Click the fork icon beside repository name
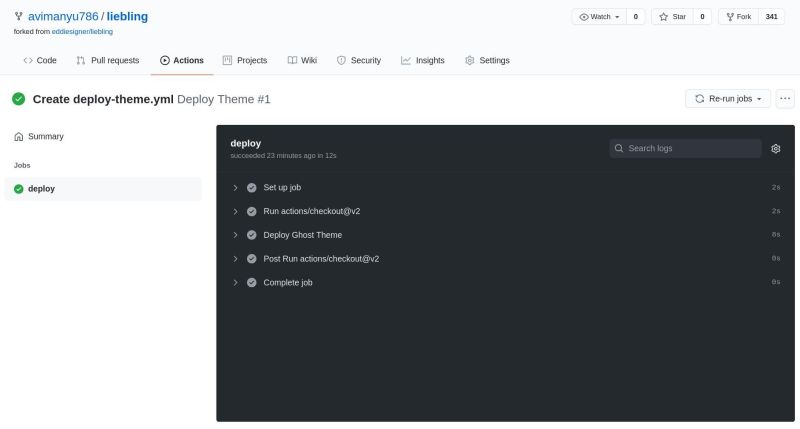The height and width of the screenshot is (429, 800). point(18,16)
